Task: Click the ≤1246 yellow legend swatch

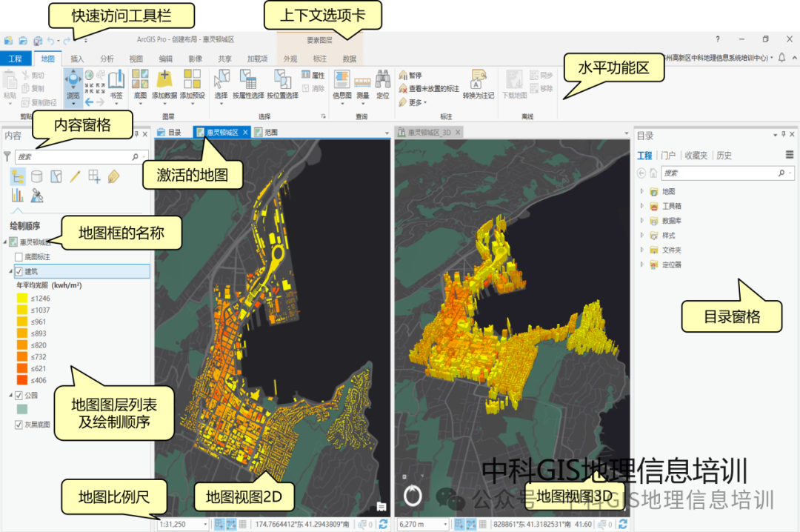Action: click(22, 298)
